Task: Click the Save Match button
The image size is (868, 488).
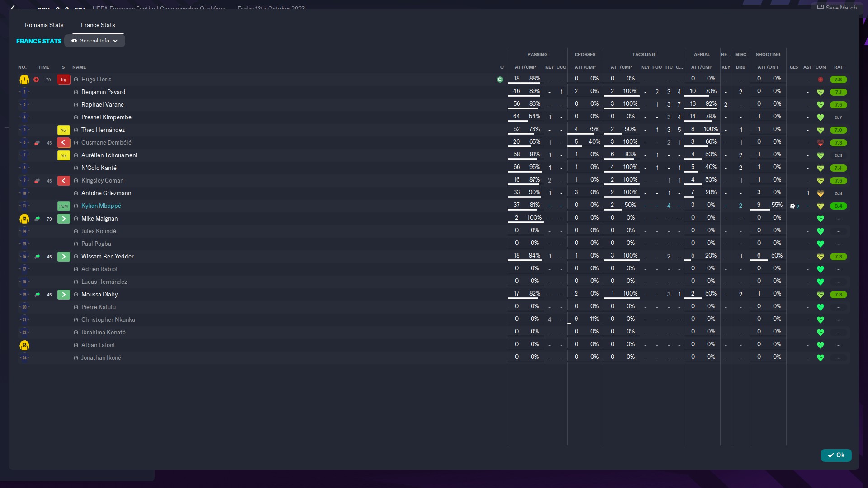Action: [x=837, y=7]
